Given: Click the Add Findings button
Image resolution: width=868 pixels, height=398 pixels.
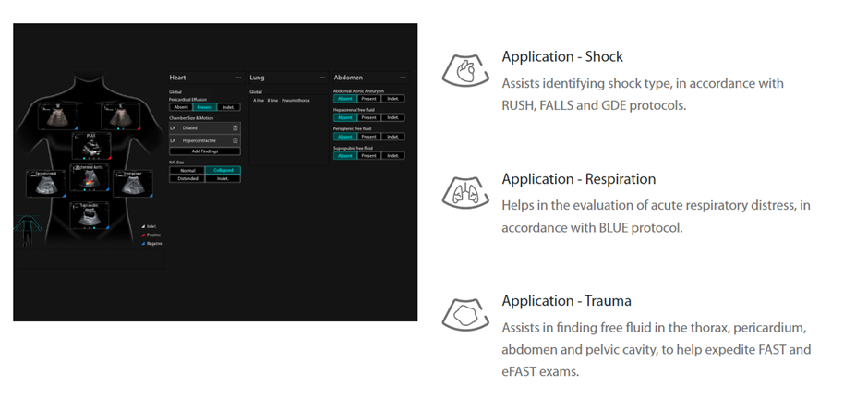Looking at the screenshot, I should point(205,151).
